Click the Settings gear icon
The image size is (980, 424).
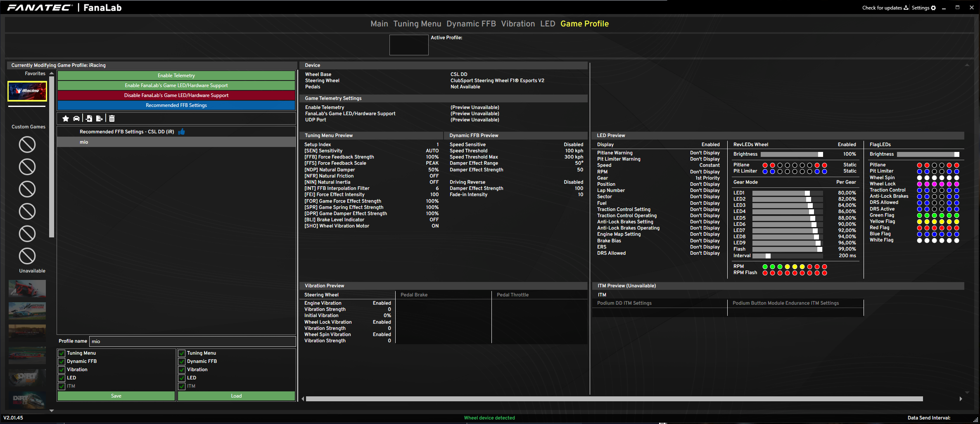[x=933, y=8]
